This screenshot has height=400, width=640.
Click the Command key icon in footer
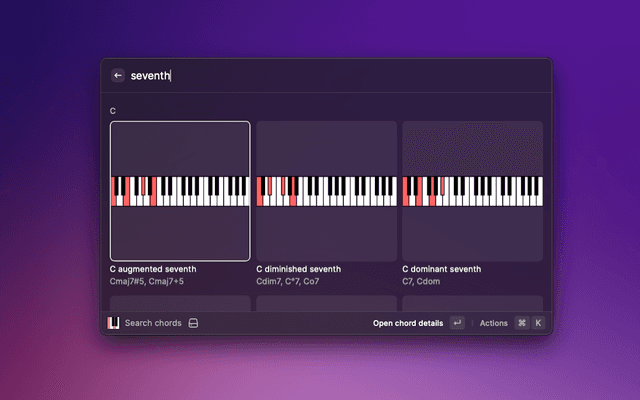click(x=521, y=323)
